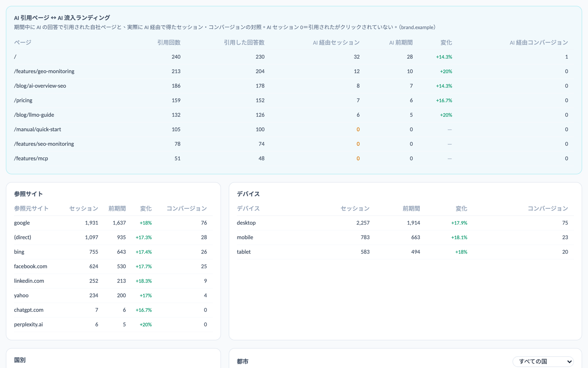Select the linkedin.com referrer row
588x368 pixels.
[113, 281]
